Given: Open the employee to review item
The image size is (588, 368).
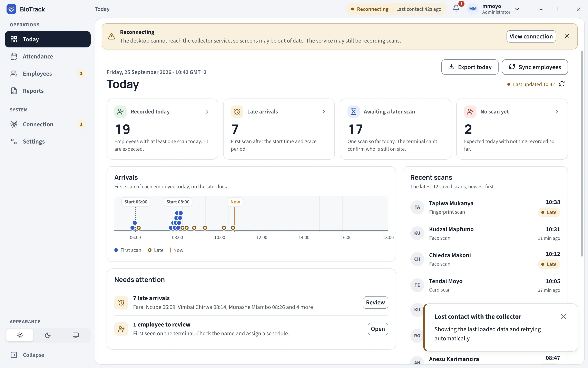Looking at the screenshot, I should coord(378,329).
